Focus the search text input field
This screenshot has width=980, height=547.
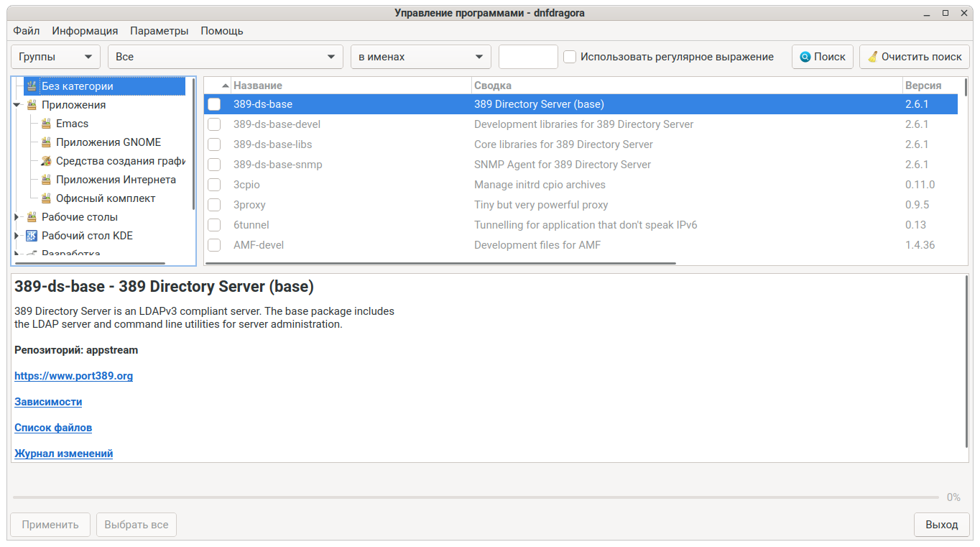[x=528, y=57]
